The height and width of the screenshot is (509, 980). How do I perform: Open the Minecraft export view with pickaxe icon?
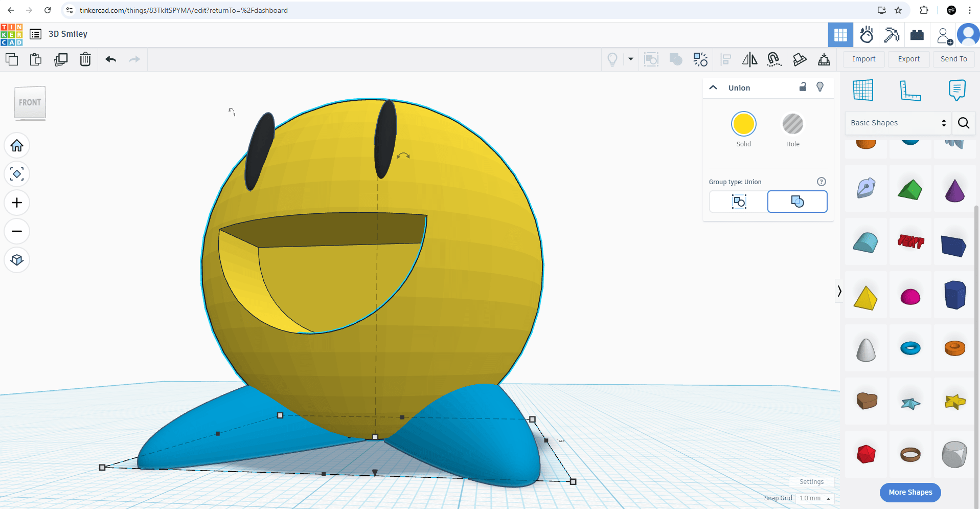(892, 34)
